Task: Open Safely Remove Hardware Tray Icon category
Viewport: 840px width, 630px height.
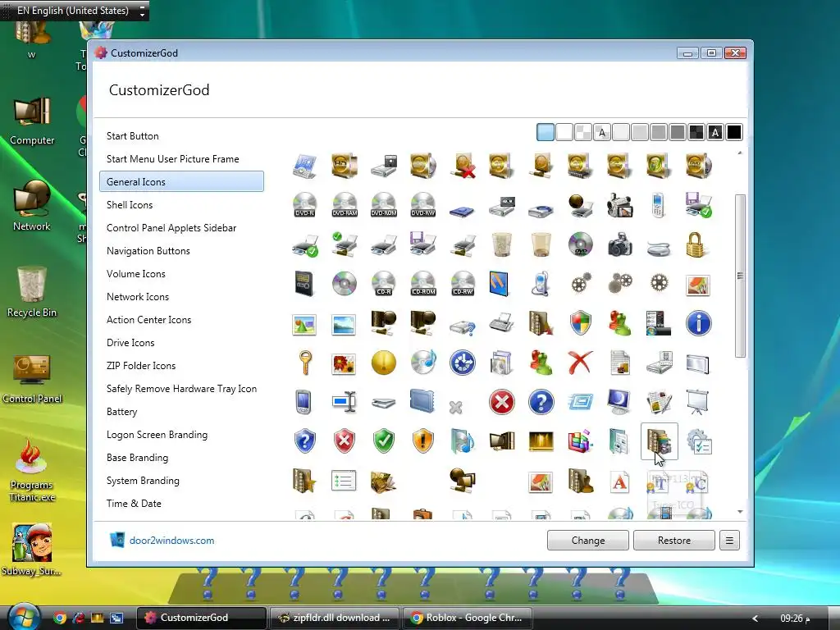Action: pyautogui.click(x=181, y=389)
